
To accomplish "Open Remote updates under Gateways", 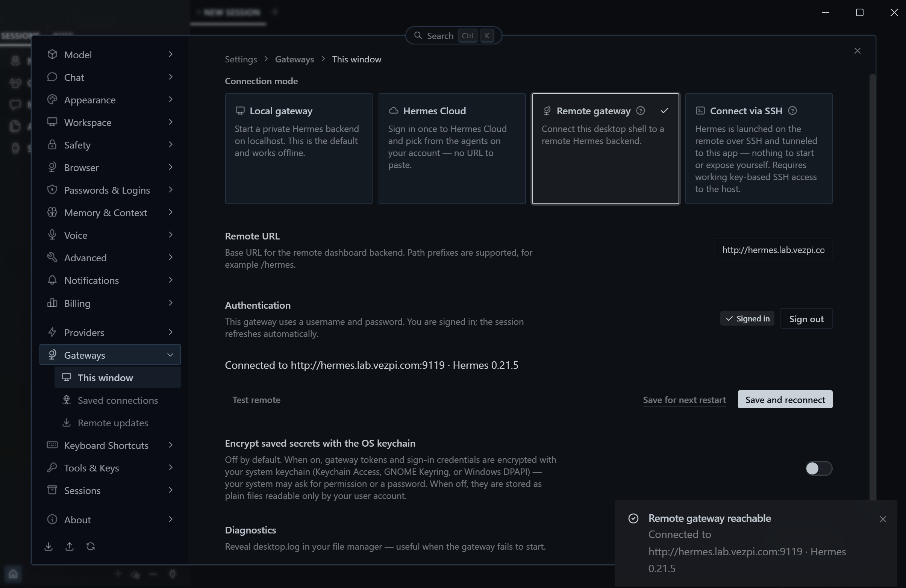I will [x=117, y=423].
